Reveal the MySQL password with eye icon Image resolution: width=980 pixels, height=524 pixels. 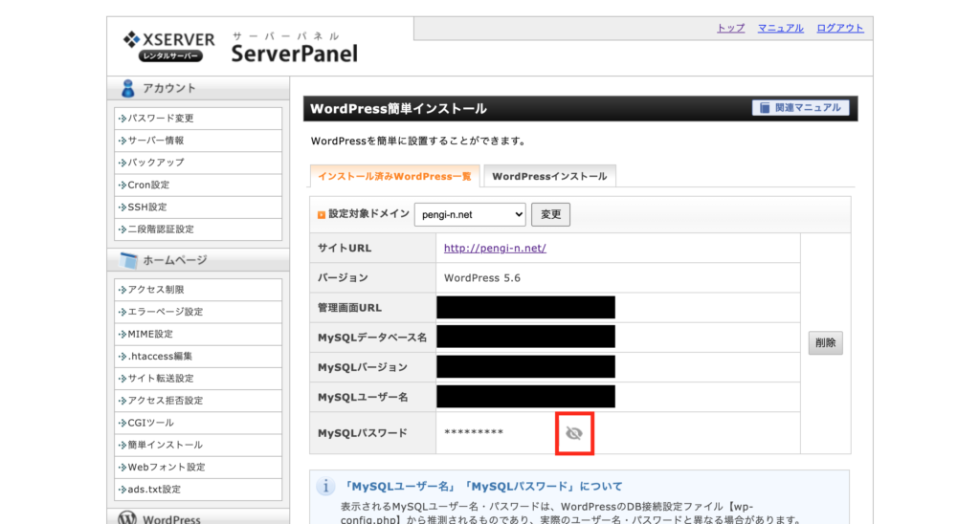[x=574, y=433]
